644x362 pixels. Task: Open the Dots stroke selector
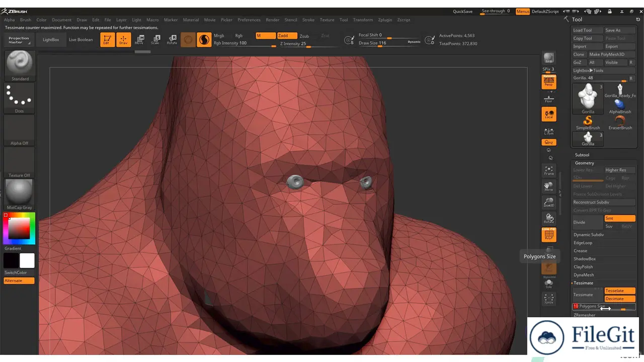[20, 98]
